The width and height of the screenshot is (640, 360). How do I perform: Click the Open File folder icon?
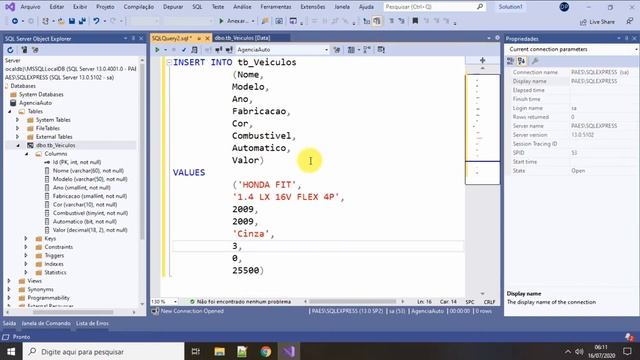click(x=61, y=21)
